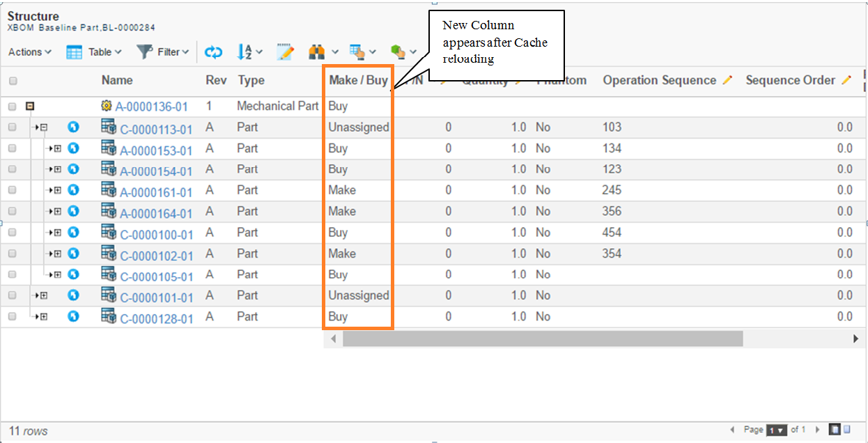Viewport: 868px width, 443px height.
Task: Select the checkbox for row C-0000128-01
Action: tap(13, 317)
